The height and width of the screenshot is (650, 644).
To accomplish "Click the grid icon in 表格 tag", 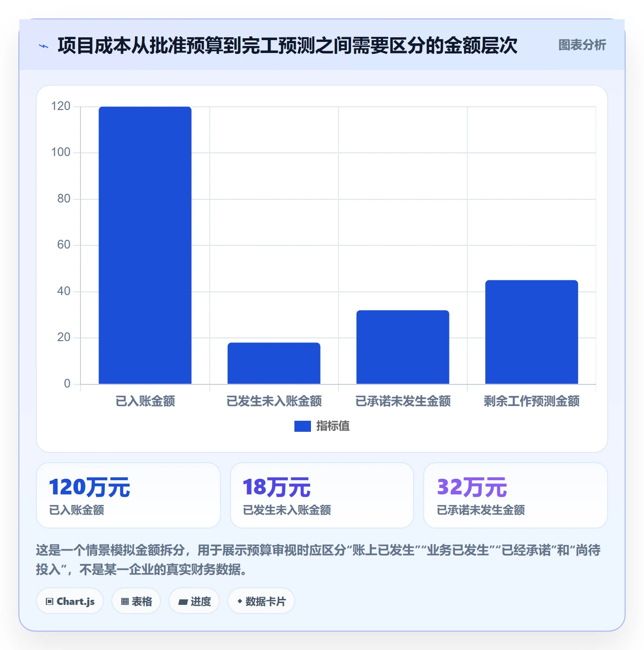I will [x=125, y=602].
